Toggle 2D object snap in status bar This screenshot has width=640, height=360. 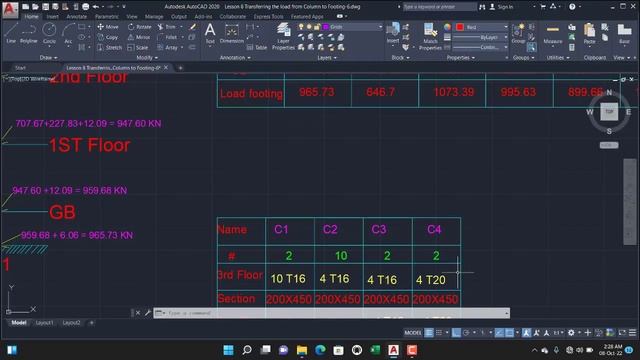pyautogui.click(x=509, y=333)
